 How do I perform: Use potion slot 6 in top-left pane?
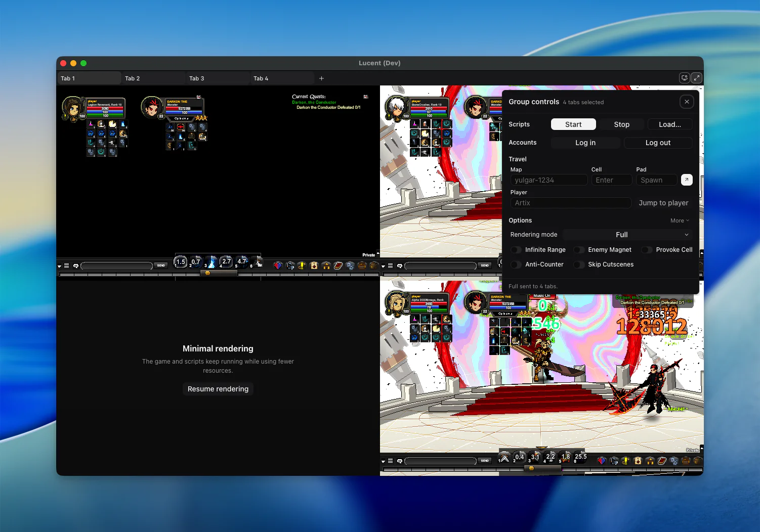(x=257, y=261)
